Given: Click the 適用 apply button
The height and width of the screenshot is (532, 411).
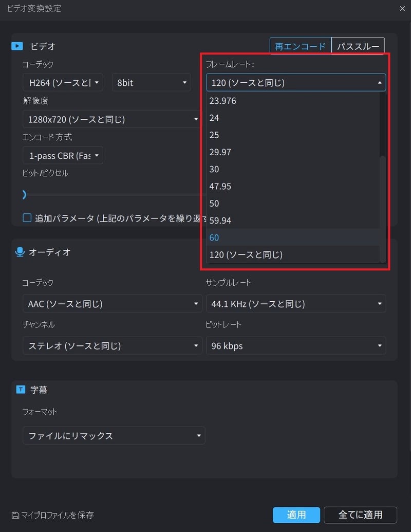Looking at the screenshot, I should pyautogui.click(x=296, y=515).
